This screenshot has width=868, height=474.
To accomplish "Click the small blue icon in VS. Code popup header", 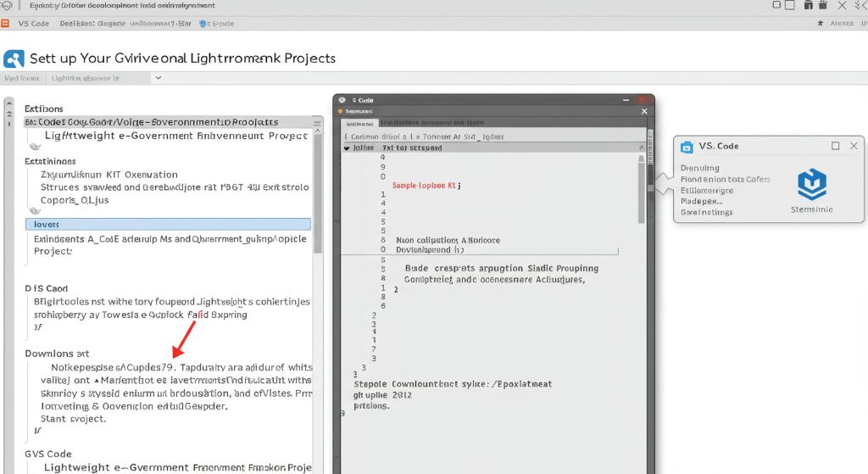I will click(687, 146).
